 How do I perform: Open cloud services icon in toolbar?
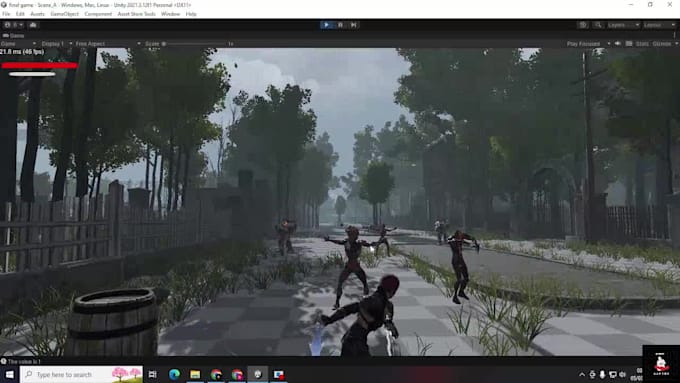[33, 25]
